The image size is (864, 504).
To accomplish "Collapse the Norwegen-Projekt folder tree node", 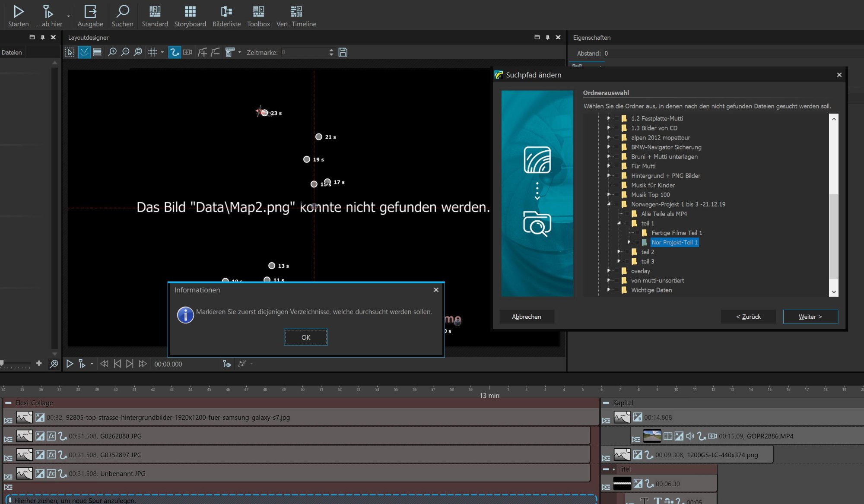I will (609, 204).
